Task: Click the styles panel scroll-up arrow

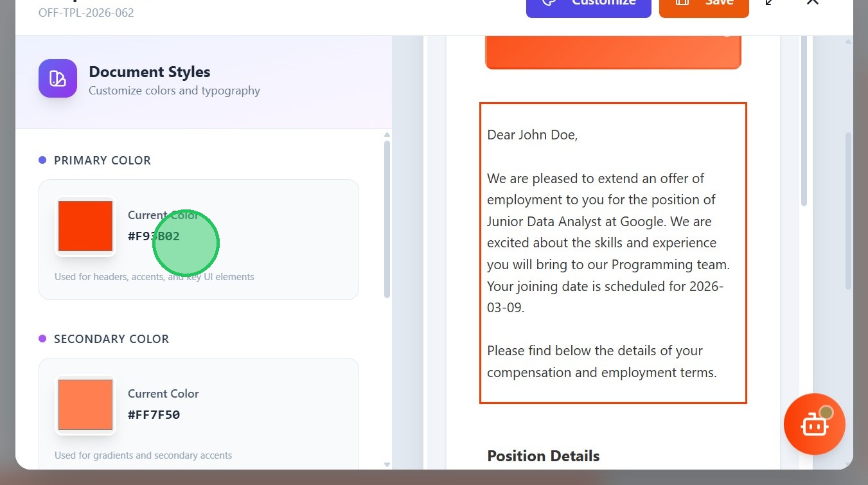Action: click(x=387, y=135)
